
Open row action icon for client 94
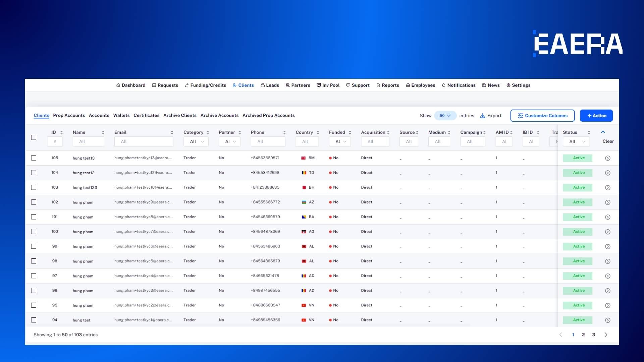(607, 320)
